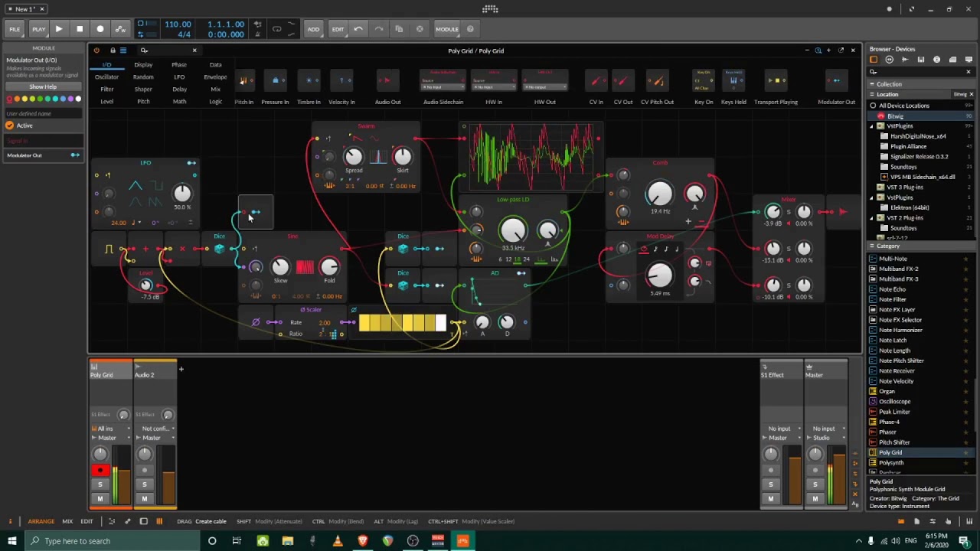This screenshot has width=980, height=551.
Task: Select the Keys Held module icon
Action: point(733,81)
